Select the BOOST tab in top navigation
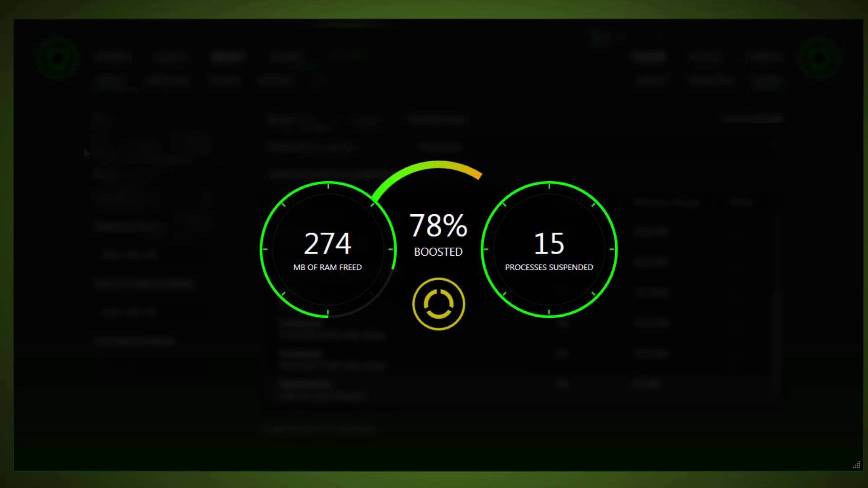 pos(229,56)
